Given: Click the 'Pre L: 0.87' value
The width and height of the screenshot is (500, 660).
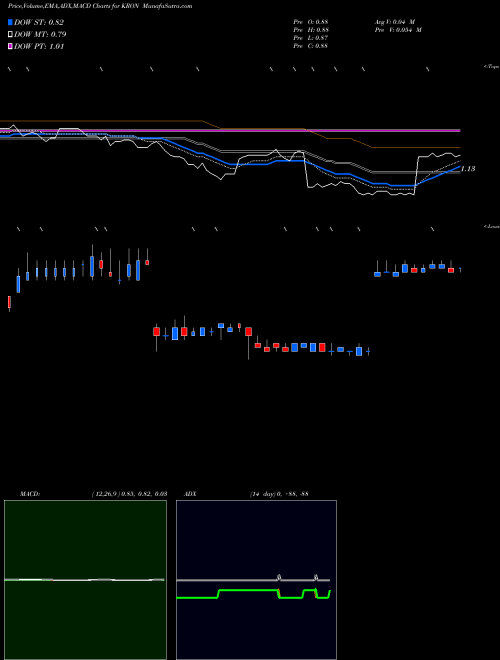Looking at the screenshot, I should click(311, 38).
